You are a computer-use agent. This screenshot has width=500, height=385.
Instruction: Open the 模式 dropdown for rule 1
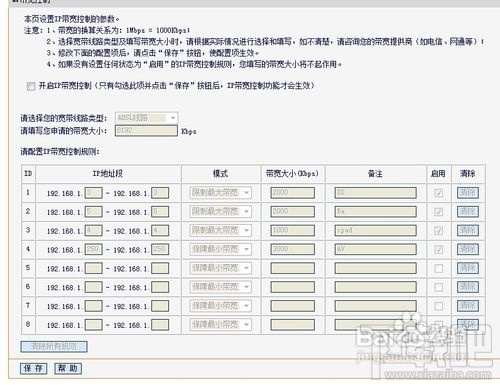click(220, 193)
